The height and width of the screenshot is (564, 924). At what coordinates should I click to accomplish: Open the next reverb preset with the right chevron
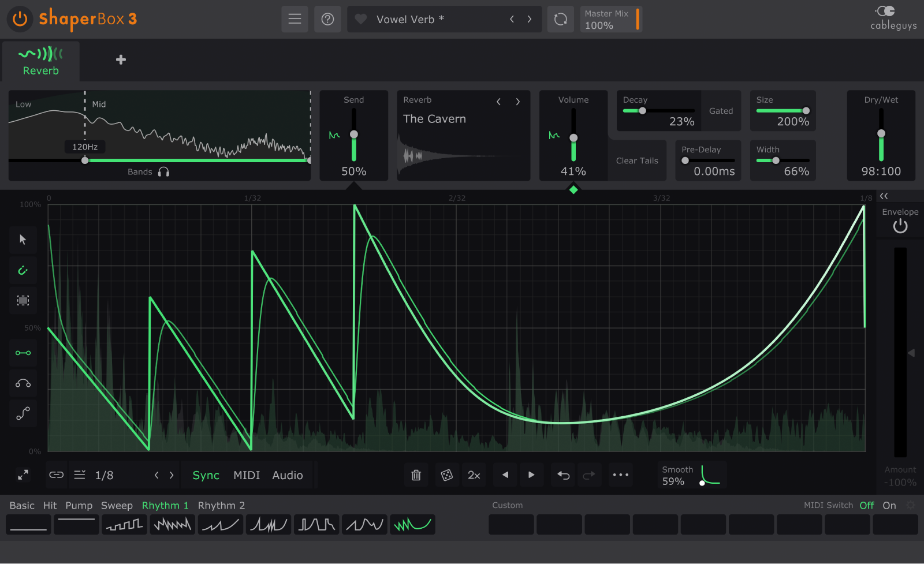(518, 101)
